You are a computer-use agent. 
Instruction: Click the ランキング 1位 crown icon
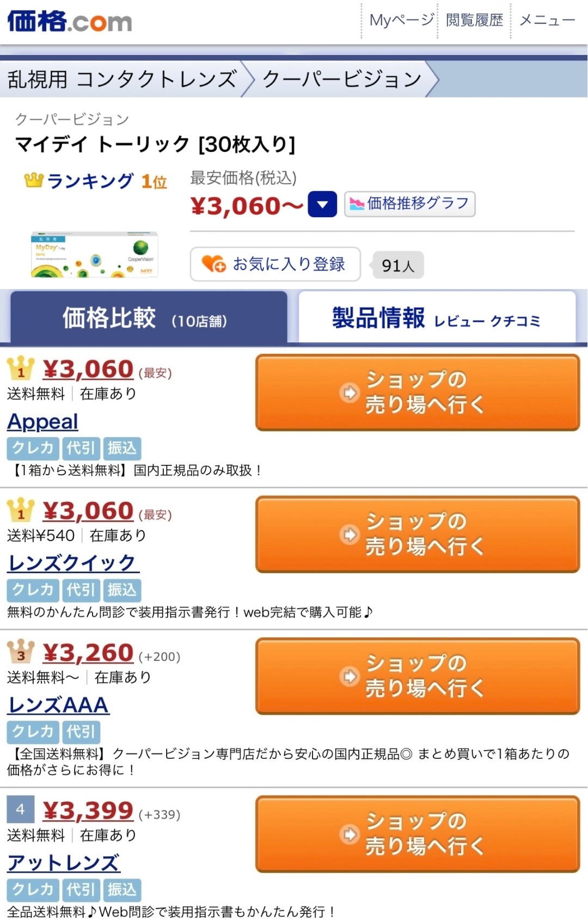pos(33,180)
